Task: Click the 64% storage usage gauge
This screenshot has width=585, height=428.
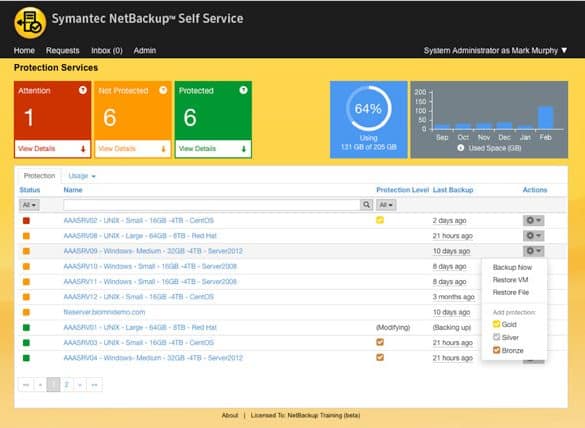Action: pyautogui.click(x=368, y=109)
